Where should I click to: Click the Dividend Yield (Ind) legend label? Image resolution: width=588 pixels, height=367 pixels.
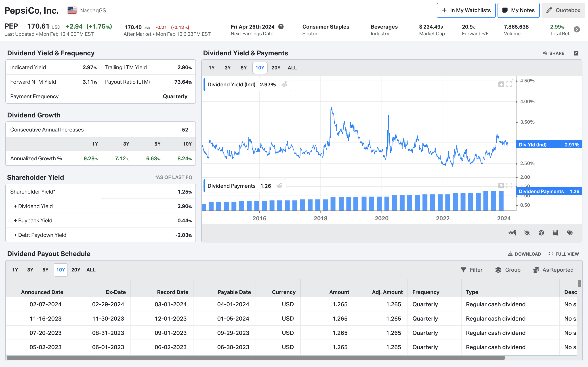pos(231,84)
